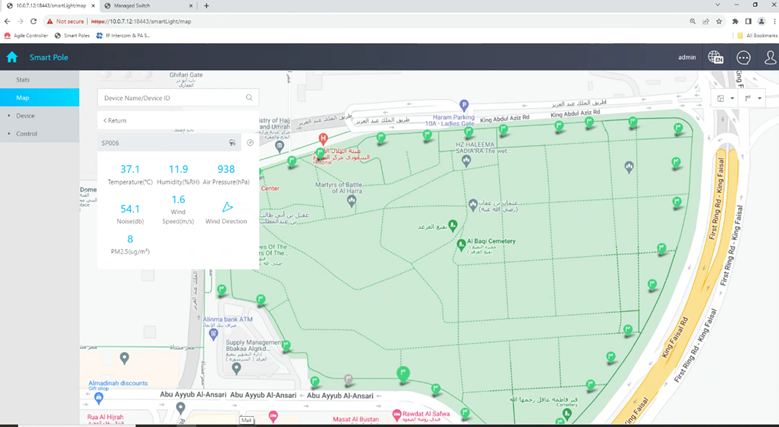This screenshot has width=779, height=427.
Task: Click the wind direction arrow indicator
Action: point(227,205)
